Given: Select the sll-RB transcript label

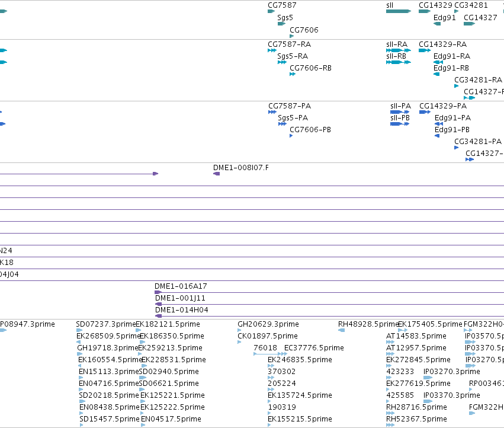Looking at the screenshot, I should (396, 56).
